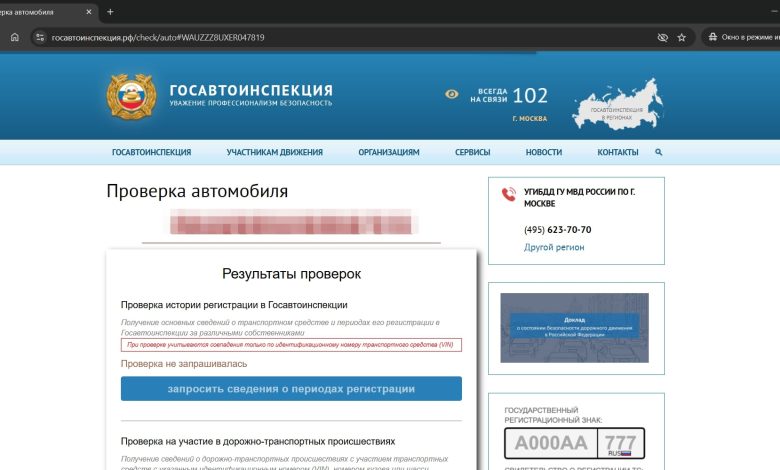Follow the Другой регион link
This screenshot has width=780, height=470.
pyautogui.click(x=554, y=247)
